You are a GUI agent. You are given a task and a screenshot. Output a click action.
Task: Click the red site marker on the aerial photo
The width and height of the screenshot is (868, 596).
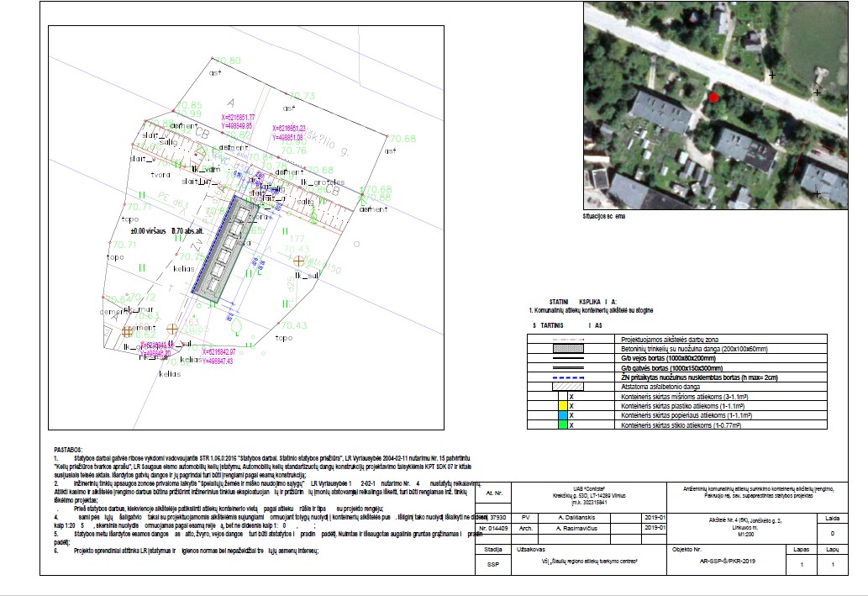point(713,98)
